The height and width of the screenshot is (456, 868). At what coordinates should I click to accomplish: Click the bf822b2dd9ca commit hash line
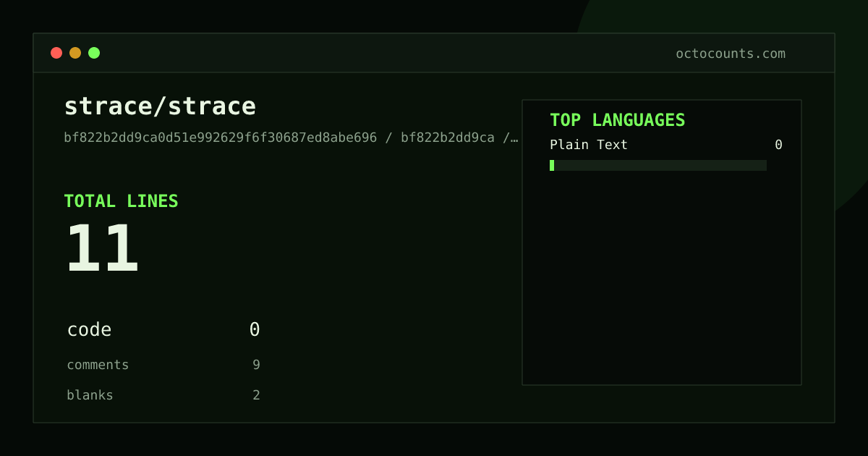(x=292, y=138)
